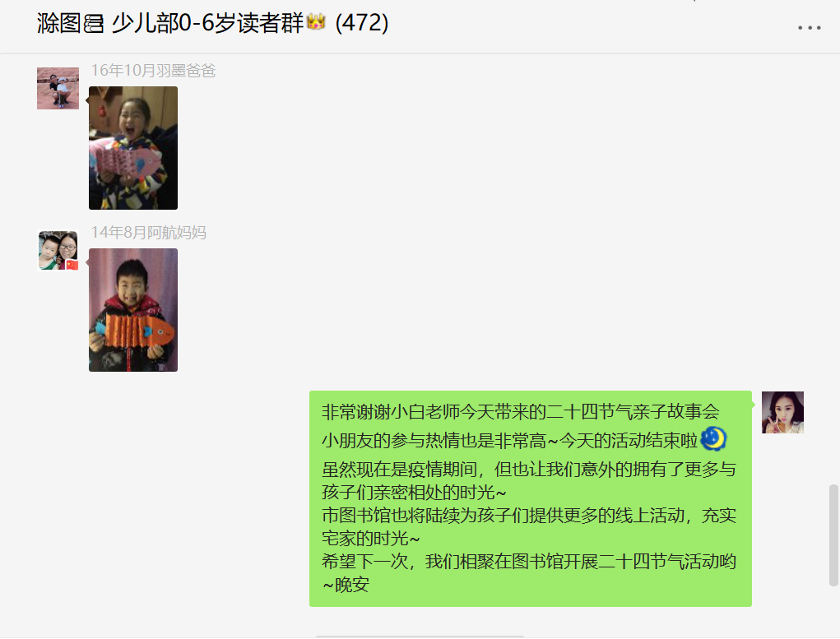
Task: Select the green thank-you message bubble
Action: tap(531, 498)
